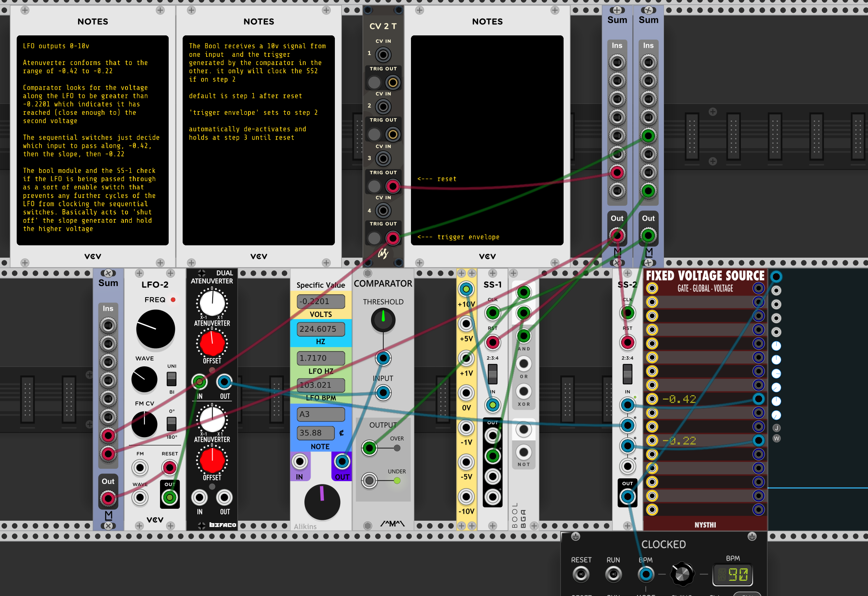Push TRIG OUT 2 manual button
Screen dimensions: 868x596
[x=374, y=134]
